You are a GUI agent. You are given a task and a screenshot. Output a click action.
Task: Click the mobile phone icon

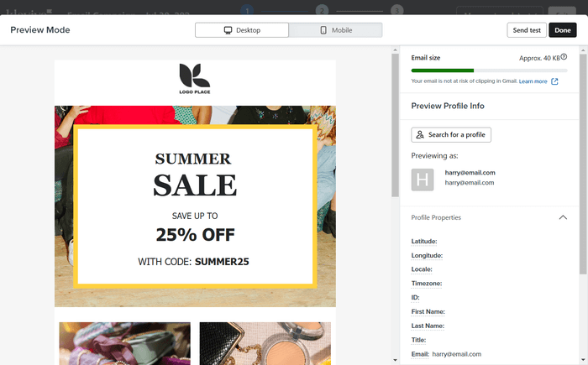tap(323, 30)
